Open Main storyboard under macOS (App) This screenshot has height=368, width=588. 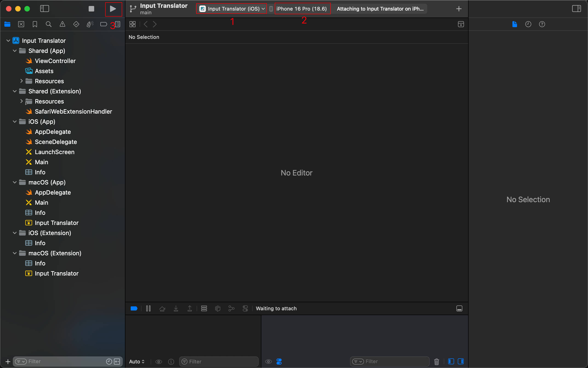tap(41, 202)
